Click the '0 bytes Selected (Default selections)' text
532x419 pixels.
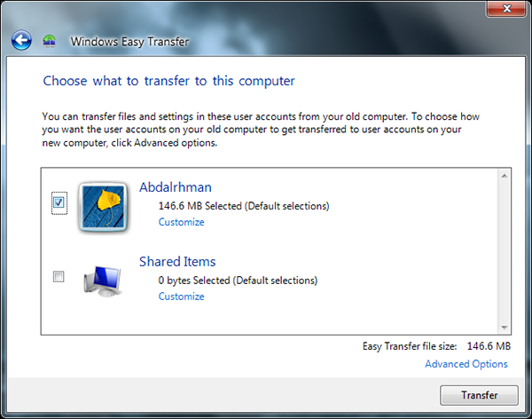pos(238,281)
